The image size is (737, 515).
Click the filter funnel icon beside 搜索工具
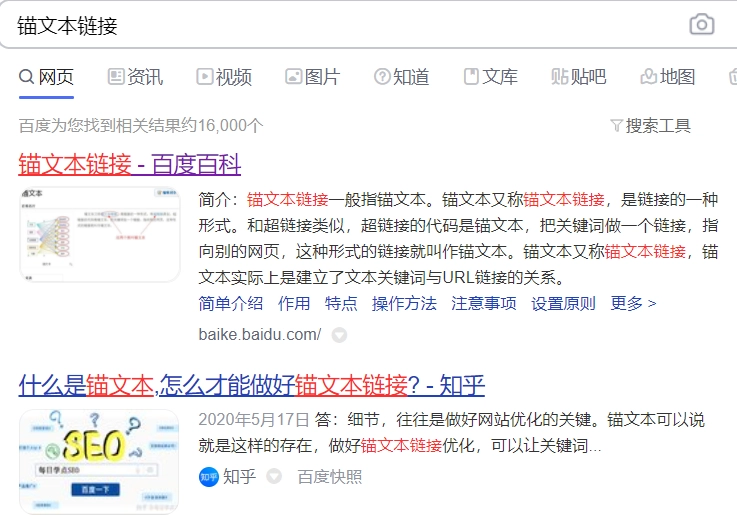pyautogui.click(x=616, y=125)
